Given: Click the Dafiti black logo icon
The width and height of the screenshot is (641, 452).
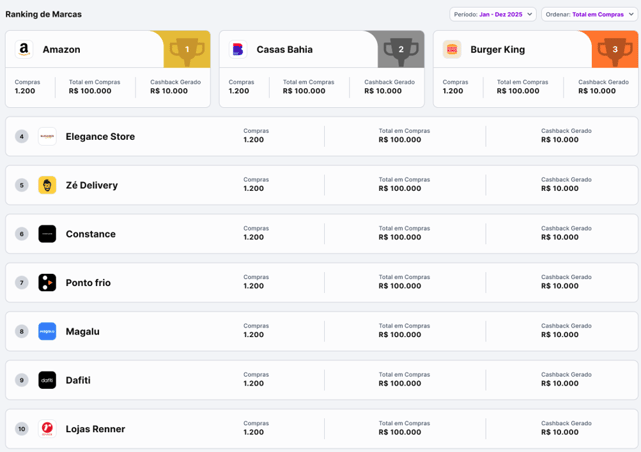Looking at the screenshot, I should [x=47, y=380].
